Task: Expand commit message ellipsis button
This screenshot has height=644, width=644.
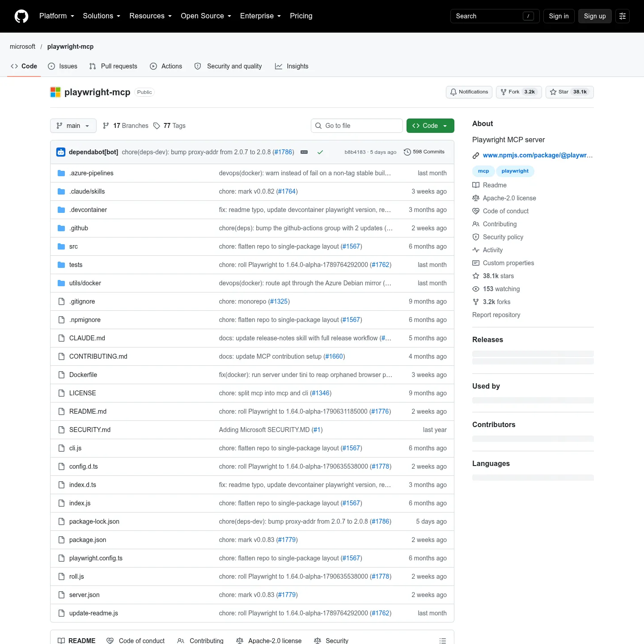Action: point(304,152)
